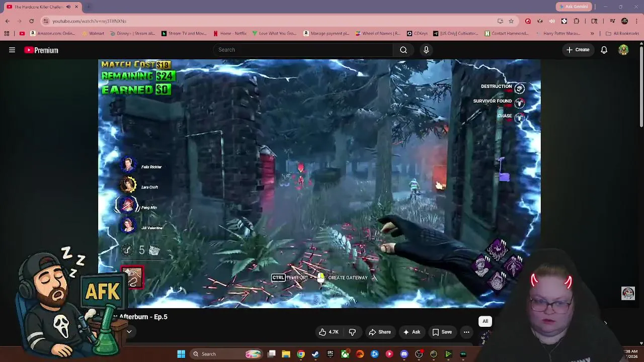The height and width of the screenshot is (362, 644).
Task: Open the YouTube hamburger guide menu
Action: click(12, 50)
